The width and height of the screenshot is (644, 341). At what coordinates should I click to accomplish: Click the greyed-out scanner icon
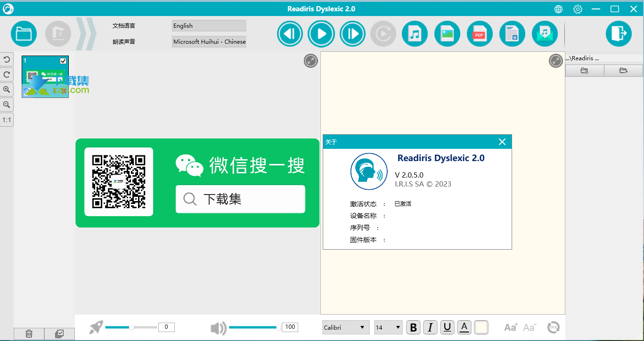point(58,34)
